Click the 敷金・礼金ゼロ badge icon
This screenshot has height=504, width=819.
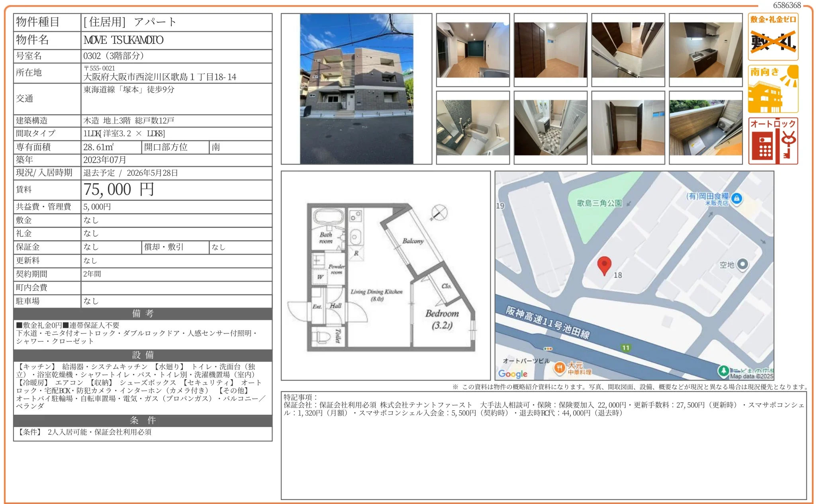point(773,37)
